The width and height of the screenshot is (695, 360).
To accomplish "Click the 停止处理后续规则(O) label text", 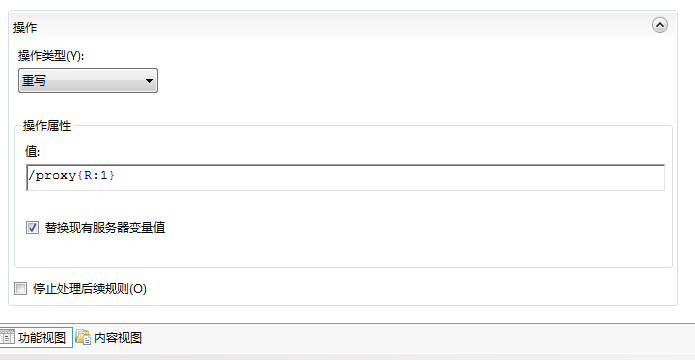I will 90,289.
